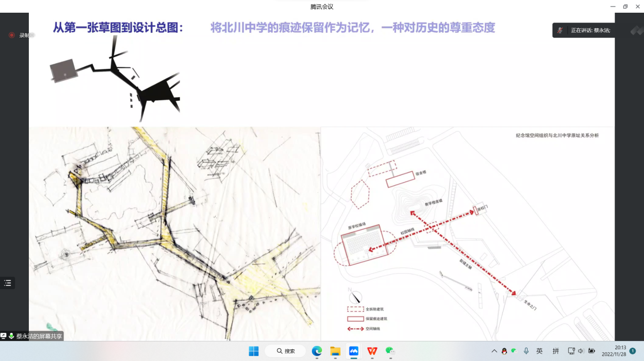
Task: Click the red recording indicator icon
Action: click(x=12, y=35)
